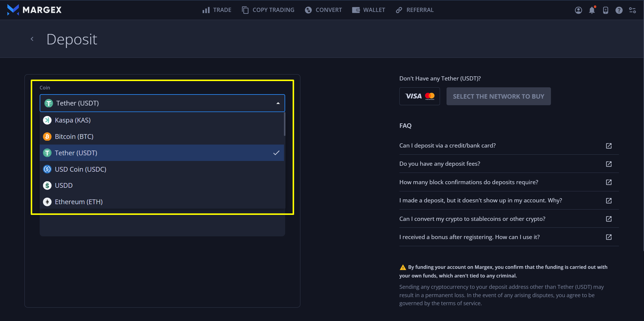Choose Bitcoin (BTC) in the dropdown
This screenshot has height=321, width=644.
74,137
